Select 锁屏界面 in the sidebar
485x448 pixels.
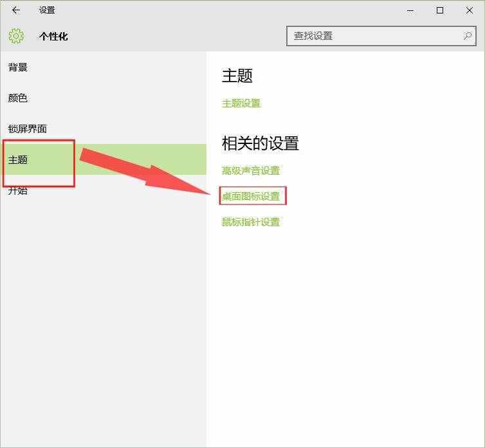click(x=104, y=129)
